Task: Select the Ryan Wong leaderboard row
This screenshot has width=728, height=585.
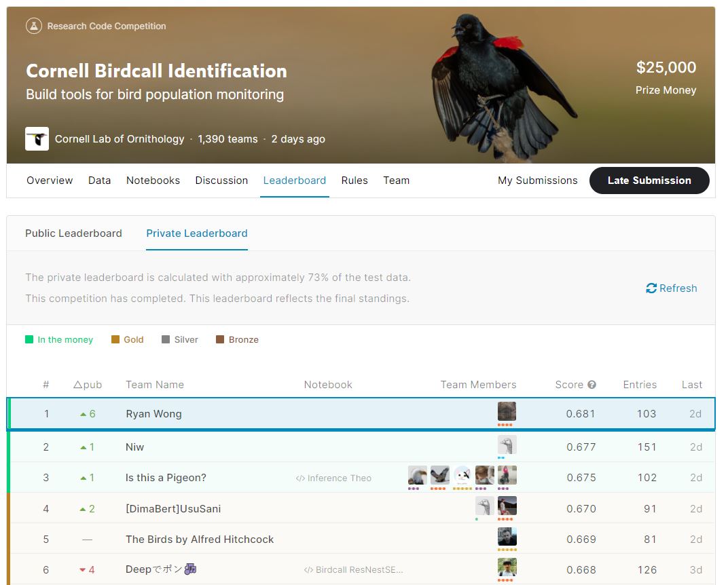Action: pyautogui.click(x=272, y=414)
